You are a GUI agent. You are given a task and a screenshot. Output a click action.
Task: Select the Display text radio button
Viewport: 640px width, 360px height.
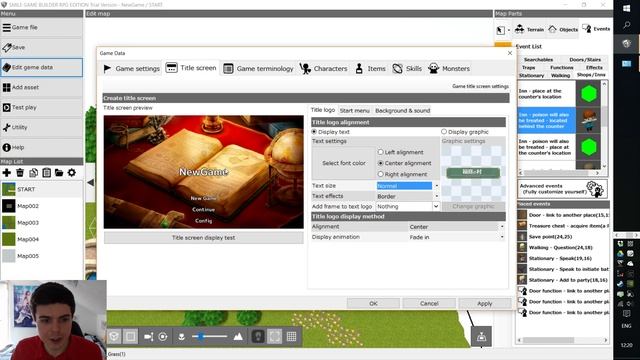[314, 132]
